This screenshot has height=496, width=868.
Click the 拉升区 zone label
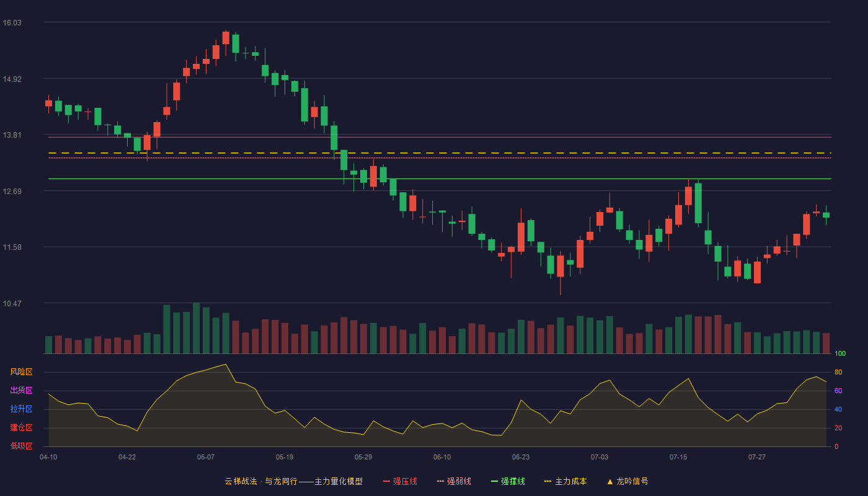click(21, 409)
